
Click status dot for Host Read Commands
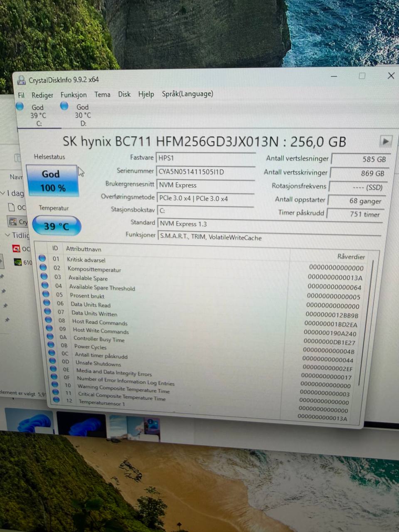click(x=49, y=320)
